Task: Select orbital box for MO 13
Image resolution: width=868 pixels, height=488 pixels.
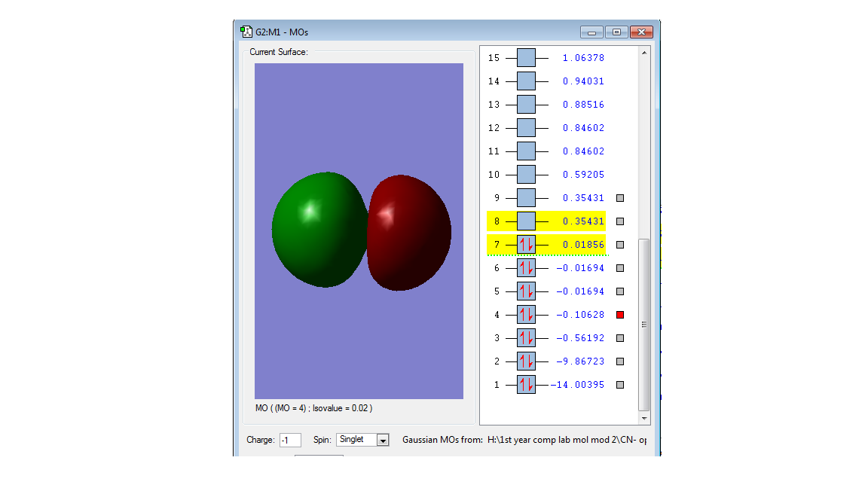Action: click(526, 104)
